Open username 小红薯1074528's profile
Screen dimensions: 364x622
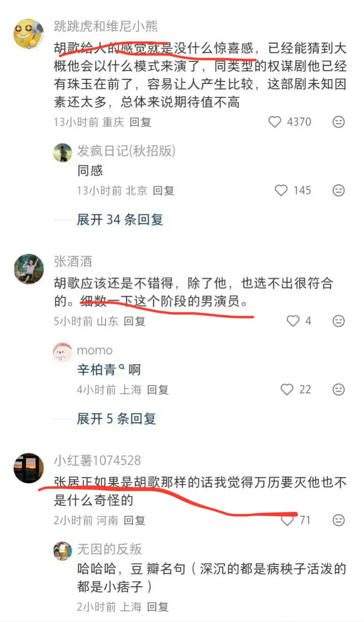tap(98, 460)
